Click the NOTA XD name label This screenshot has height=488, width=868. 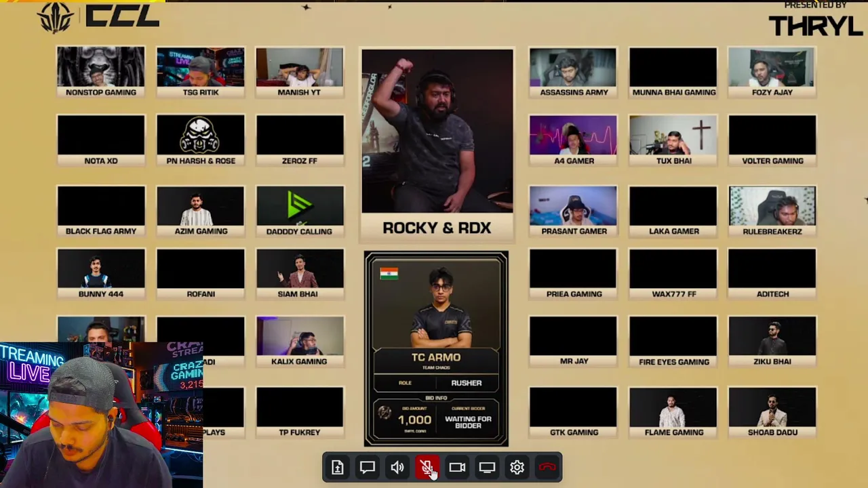pos(101,161)
